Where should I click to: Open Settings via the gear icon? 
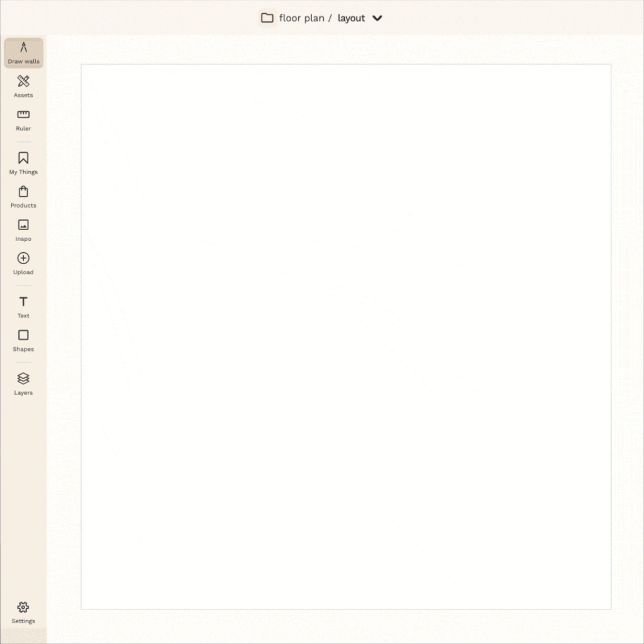[x=23, y=608]
